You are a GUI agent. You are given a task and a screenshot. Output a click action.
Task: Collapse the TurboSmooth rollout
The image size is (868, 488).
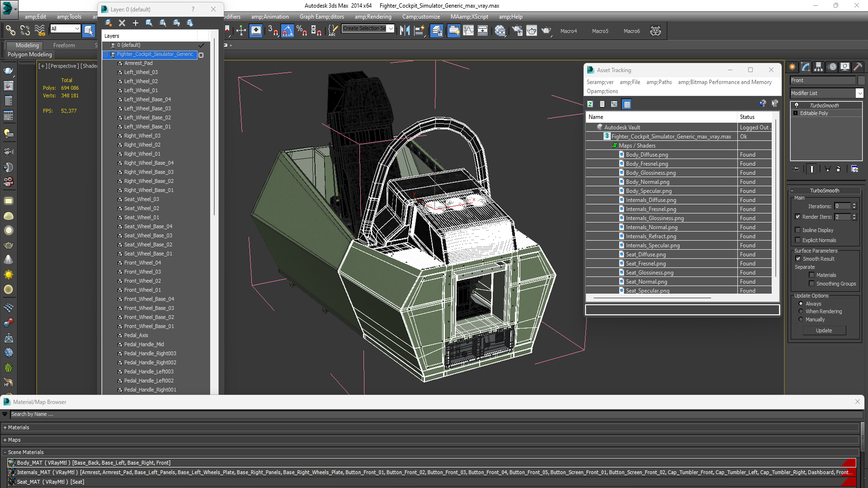coord(824,191)
